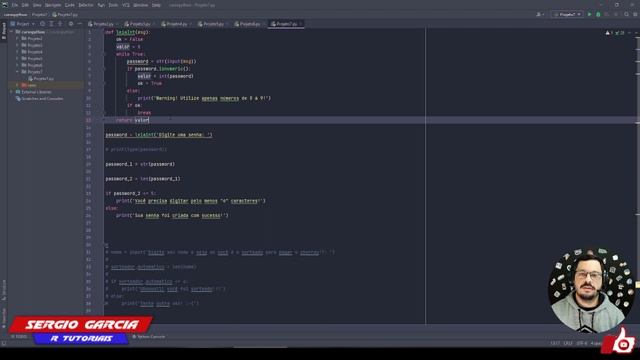Viewport: 640px width, 360px height.
Task: Open the TODO tool window button
Action: pyautogui.click(x=19, y=337)
